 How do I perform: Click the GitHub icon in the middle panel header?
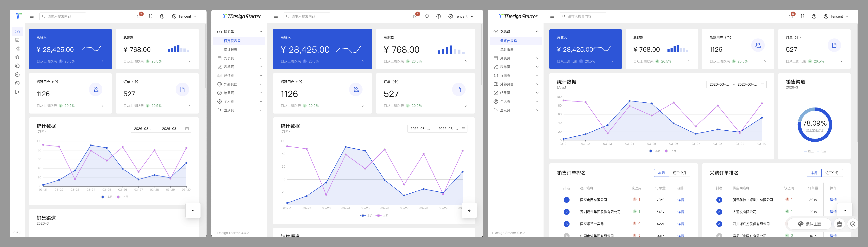(427, 16)
